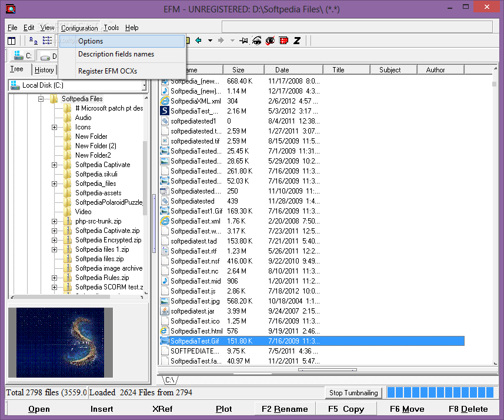Click the Insert button at bottom
Viewport: 504px width, 420px height.
pos(102,409)
